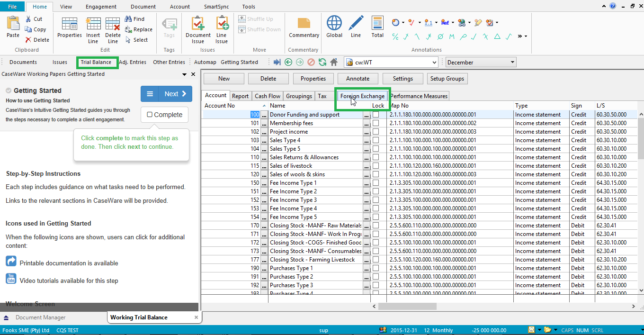
Task: Tick the Complete checkbox in Getting Started
Action: point(150,115)
